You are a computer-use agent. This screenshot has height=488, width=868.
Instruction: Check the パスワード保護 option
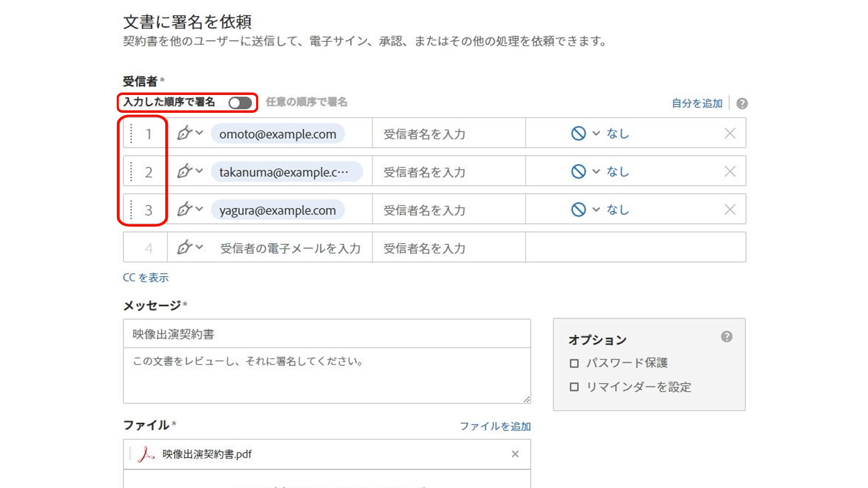pos(574,363)
